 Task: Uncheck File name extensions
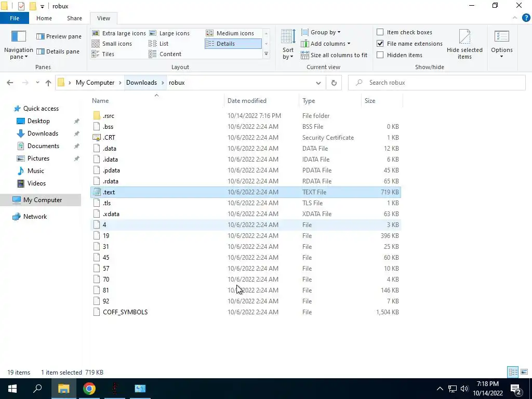[x=409, y=44]
